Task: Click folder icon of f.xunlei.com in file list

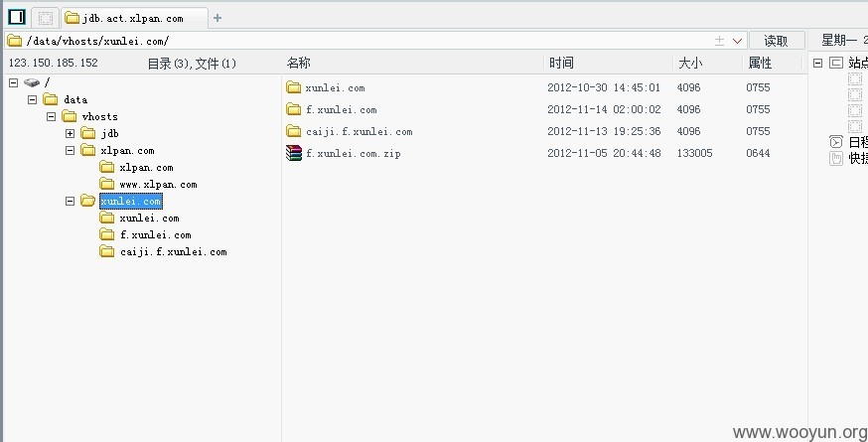Action: tap(293, 109)
